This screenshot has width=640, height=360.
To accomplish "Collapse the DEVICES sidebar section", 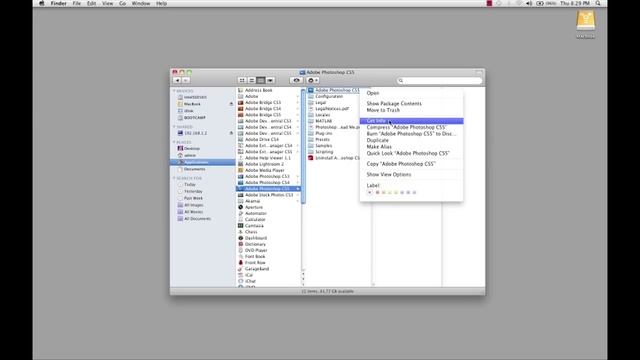I will (x=174, y=91).
